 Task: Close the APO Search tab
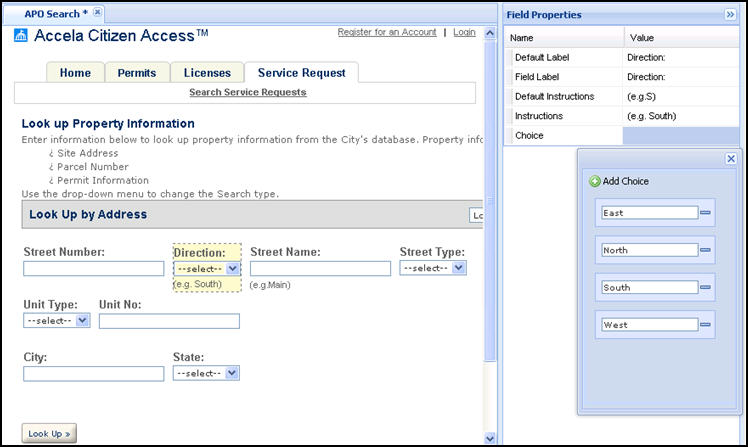click(x=98, y=13)
